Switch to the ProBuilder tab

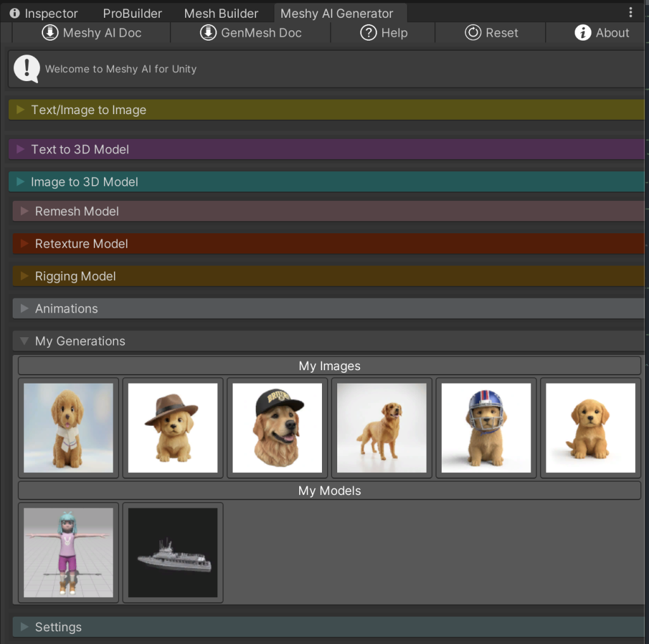(x=132, y=13)
